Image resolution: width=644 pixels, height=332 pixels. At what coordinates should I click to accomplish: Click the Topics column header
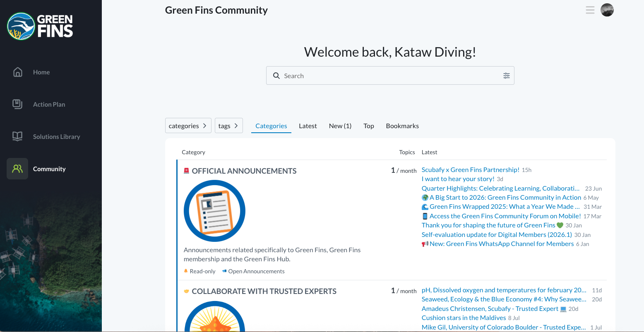(407, 152)
